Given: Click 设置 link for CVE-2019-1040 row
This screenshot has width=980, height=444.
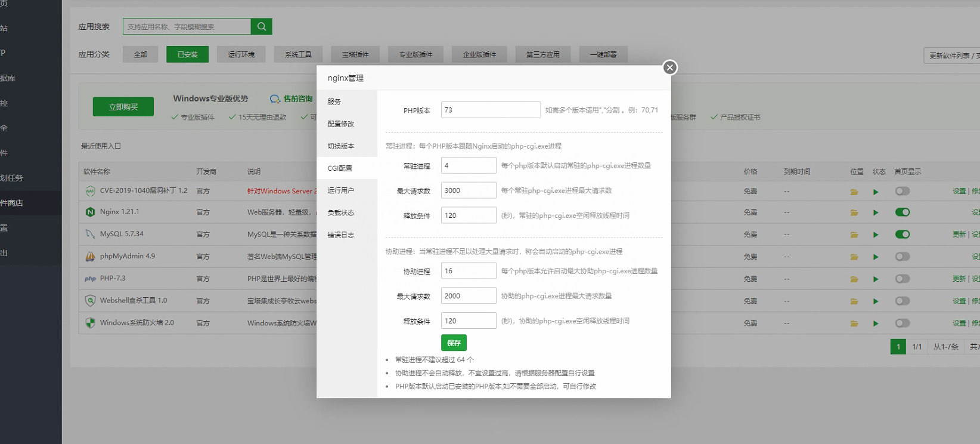Looking at the screenshot, I should click(959, 192).
